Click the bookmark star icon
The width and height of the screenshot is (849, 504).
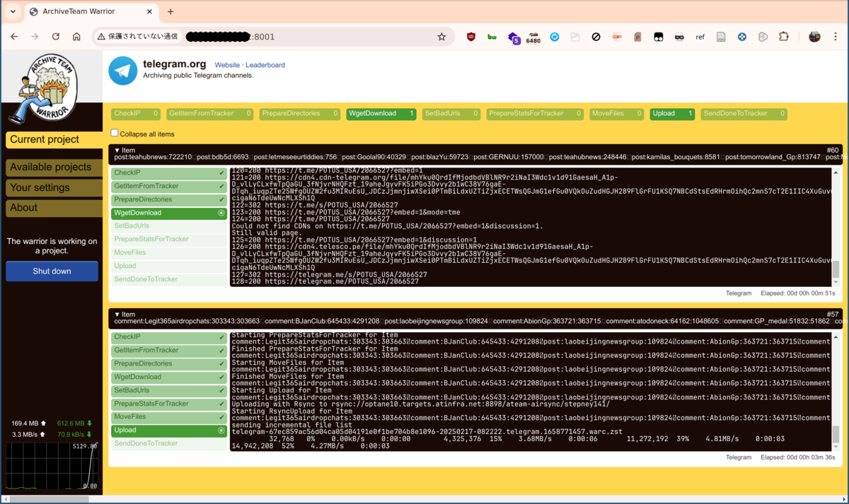point(441,37)
